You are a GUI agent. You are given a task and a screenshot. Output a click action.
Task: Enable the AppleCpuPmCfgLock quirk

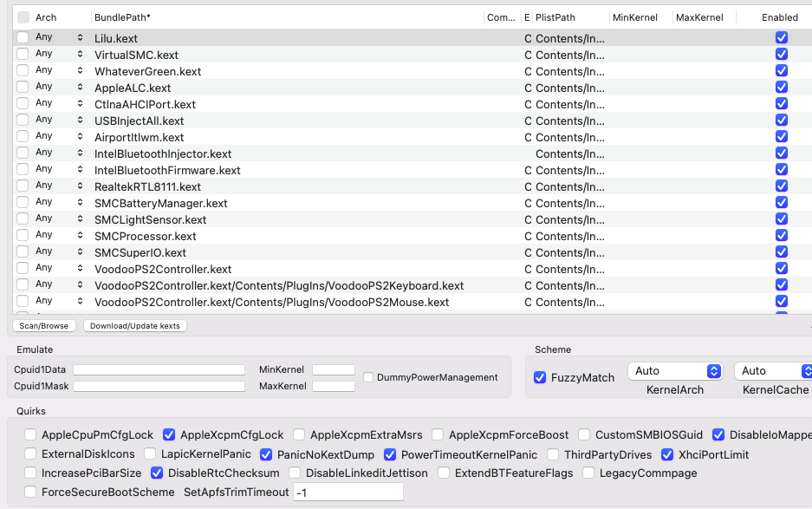coord(30,434)
